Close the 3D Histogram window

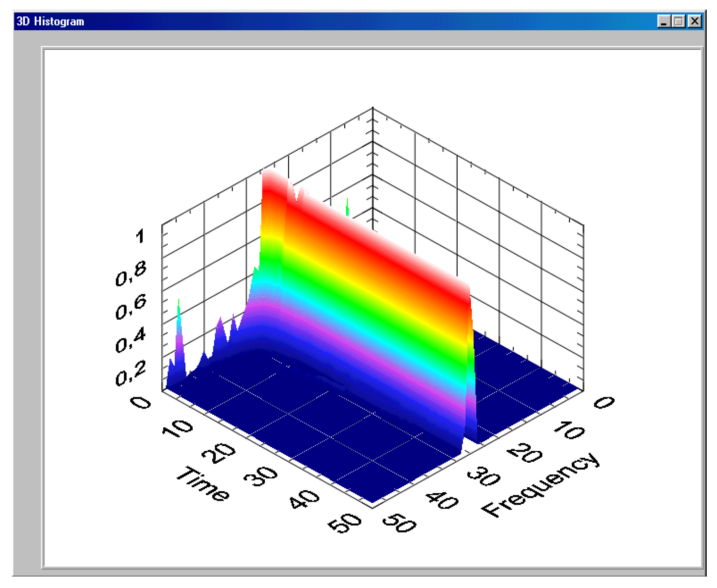point(694,22)
